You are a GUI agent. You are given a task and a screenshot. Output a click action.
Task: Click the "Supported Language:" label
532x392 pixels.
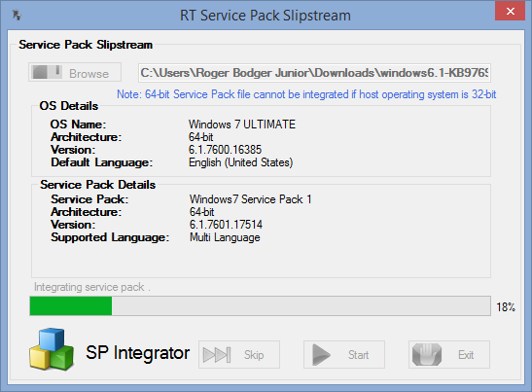(x=110, y=237)
